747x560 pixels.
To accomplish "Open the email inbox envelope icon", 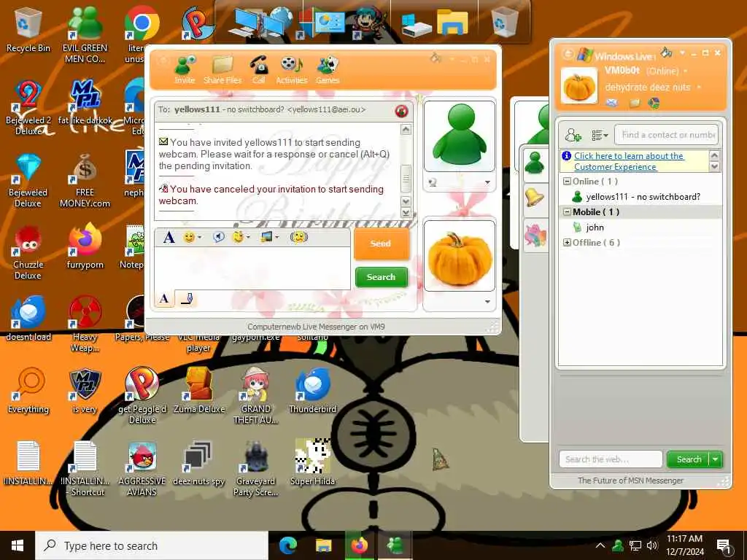I will [x=612, y=102].
